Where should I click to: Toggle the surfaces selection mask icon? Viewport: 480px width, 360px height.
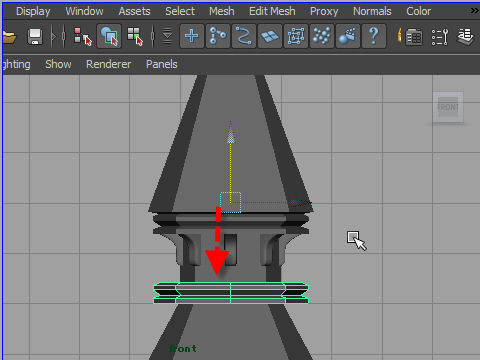point(270,36)
